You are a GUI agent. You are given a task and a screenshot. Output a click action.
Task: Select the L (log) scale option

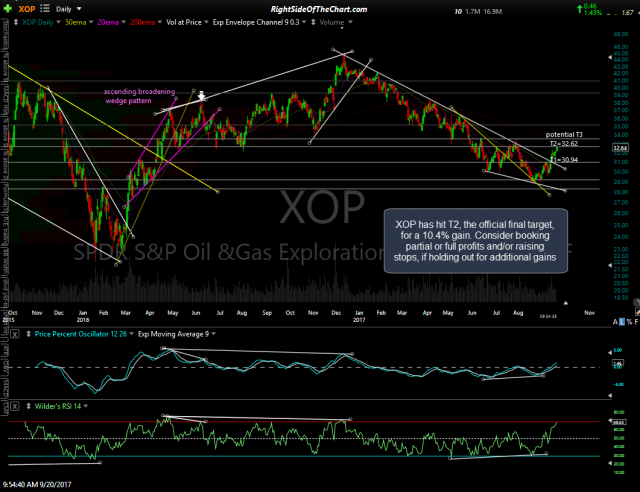(x=622, y=322)
